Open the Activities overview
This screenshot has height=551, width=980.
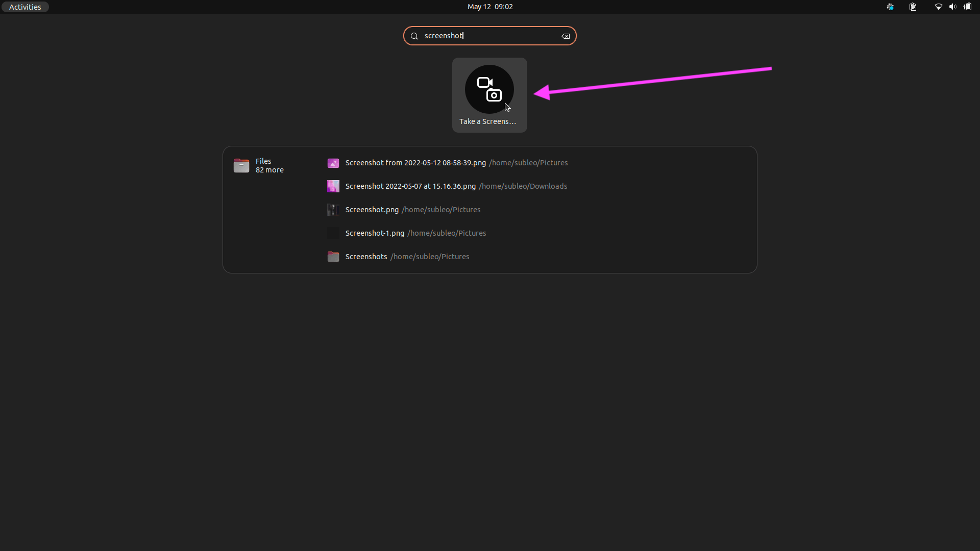[24, 7]
